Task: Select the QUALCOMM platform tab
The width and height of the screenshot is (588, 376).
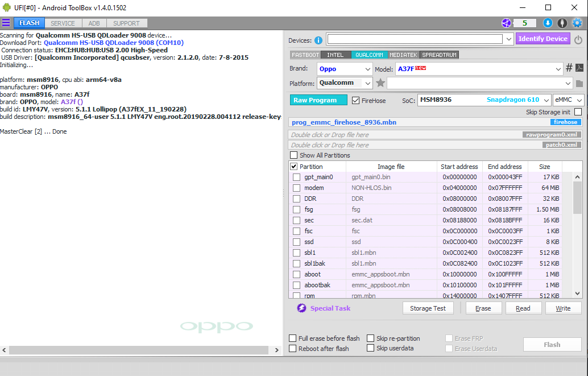Action: [370, 55]
